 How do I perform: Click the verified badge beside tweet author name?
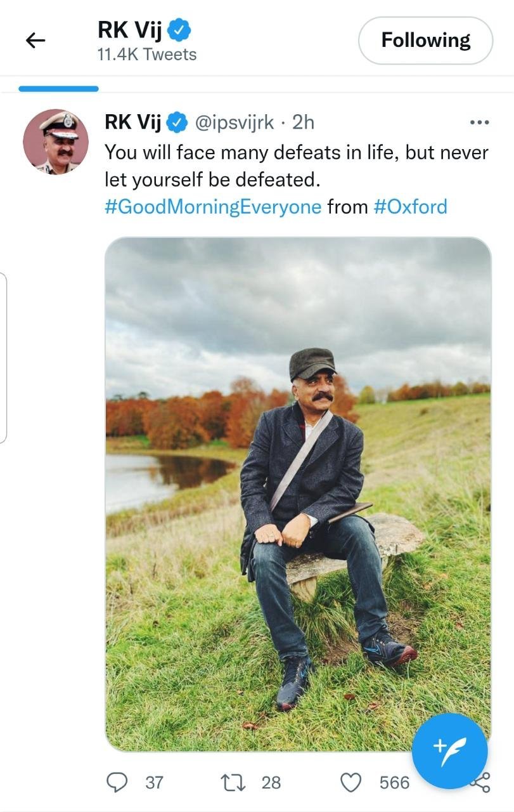(178, 122)
